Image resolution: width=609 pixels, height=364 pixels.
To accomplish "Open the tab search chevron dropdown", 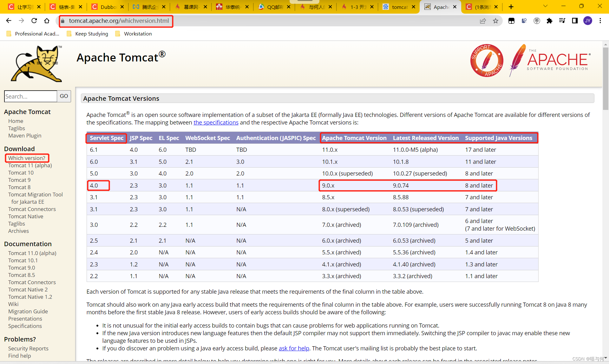I will click(x=545, y=6).
